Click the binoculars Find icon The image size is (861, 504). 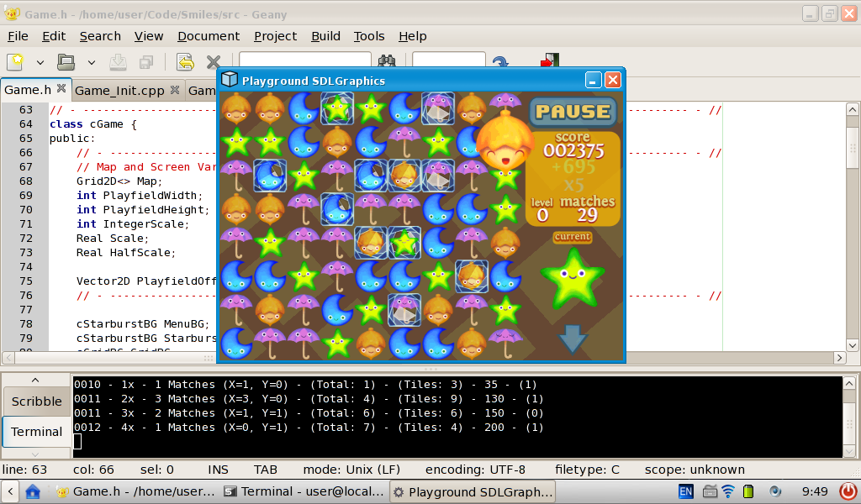click(387, 62)
